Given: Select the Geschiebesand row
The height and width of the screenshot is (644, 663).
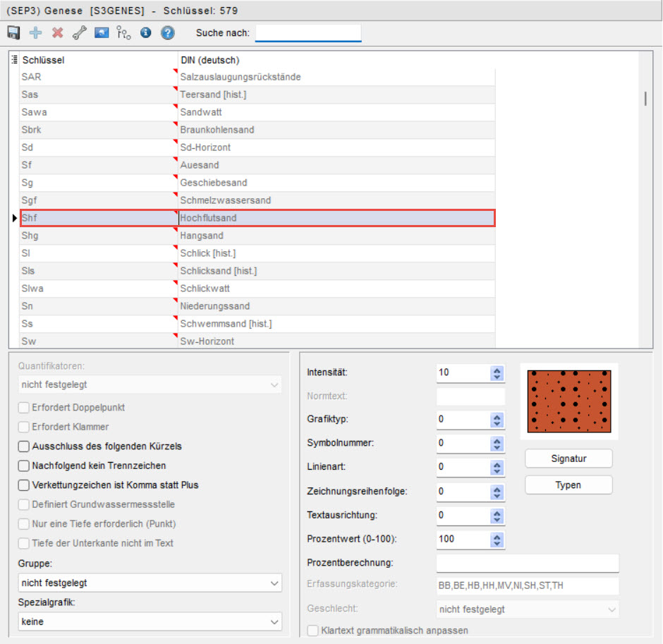Looking at the screenshot, I should [x=257, y=183].
